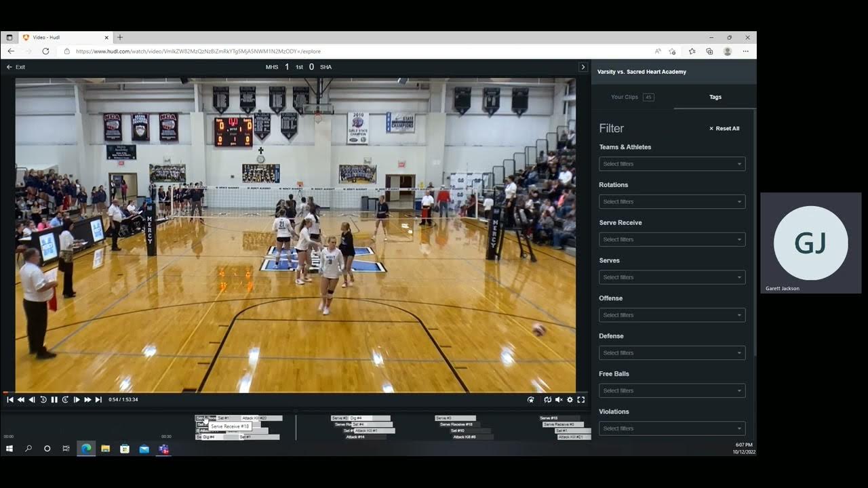Viewport: 868px width, 488px height.
Task: Select the Tags tab
Action: [715, 97]
